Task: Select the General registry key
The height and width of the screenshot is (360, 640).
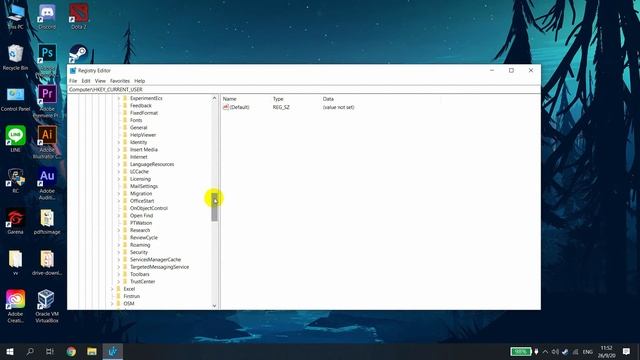Action: click(138, 128)
